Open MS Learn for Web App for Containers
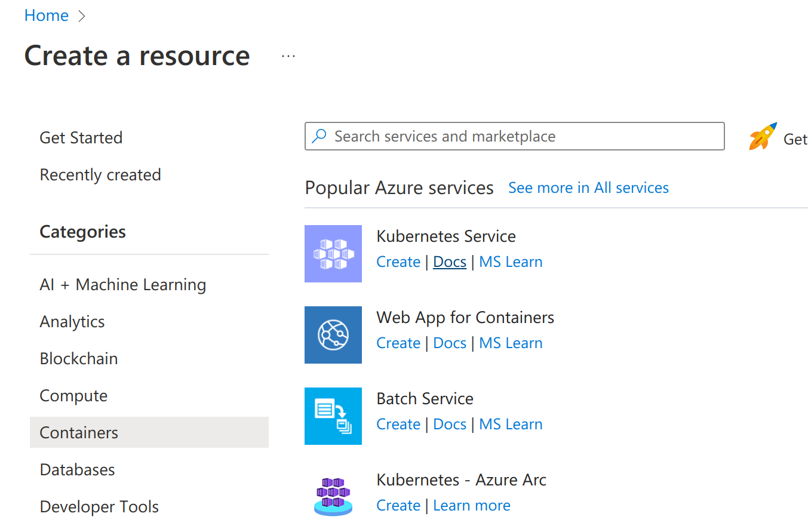This screenshot has height=532, width=808. (511, 343)
